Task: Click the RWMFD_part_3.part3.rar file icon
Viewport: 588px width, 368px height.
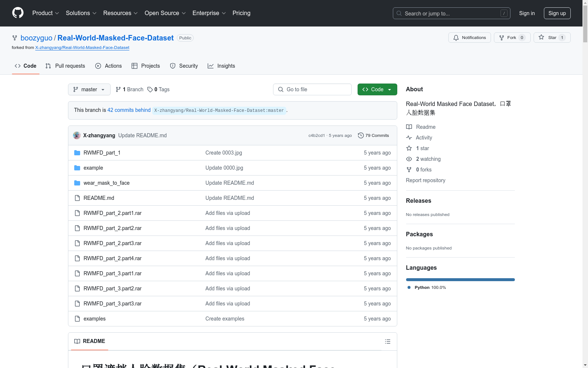Action: pos(77,304)
